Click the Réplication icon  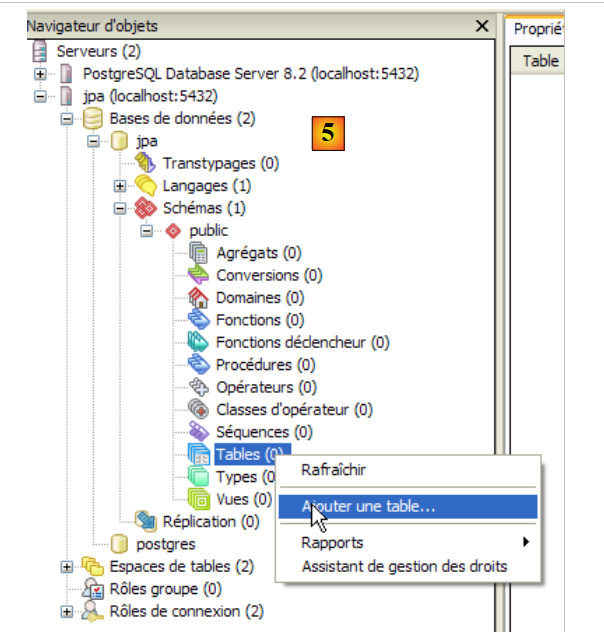146,521
